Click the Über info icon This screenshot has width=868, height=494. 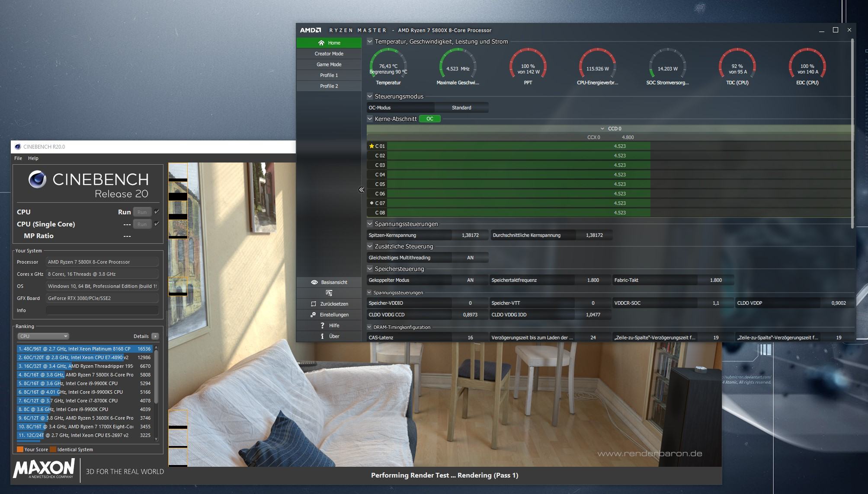coord(322,336)
